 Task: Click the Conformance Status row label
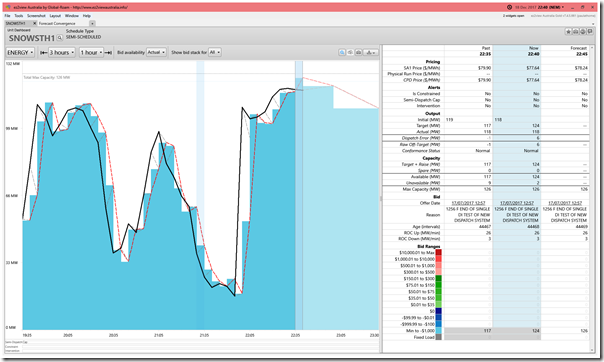[x=421, y=151]
